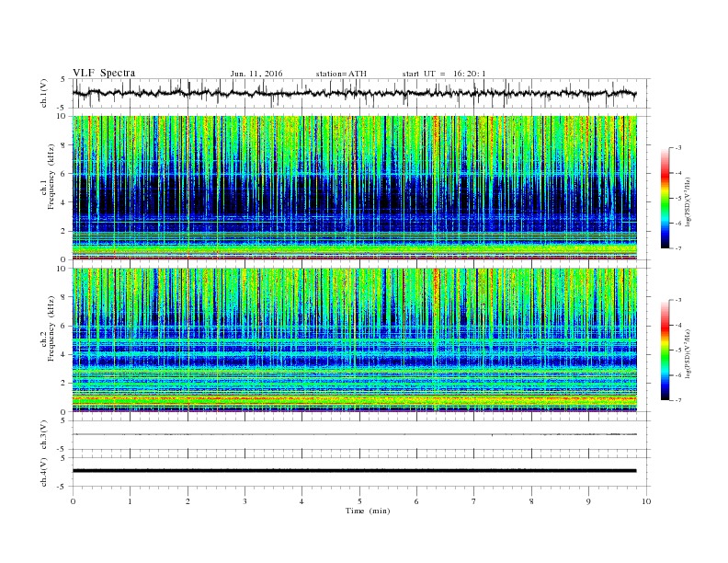Click the "-7" tick on ch.1 colorbar
Screen dimensions: 728x563
[x=678, y=248]
